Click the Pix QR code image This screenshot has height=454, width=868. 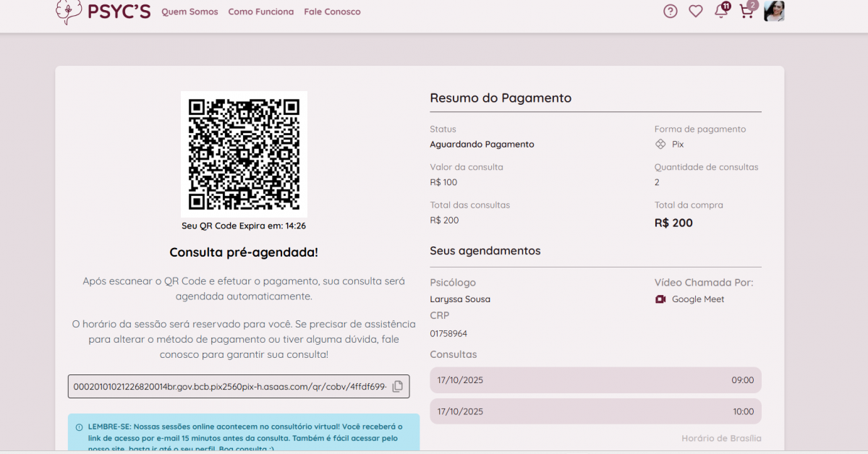pos(244,154)
